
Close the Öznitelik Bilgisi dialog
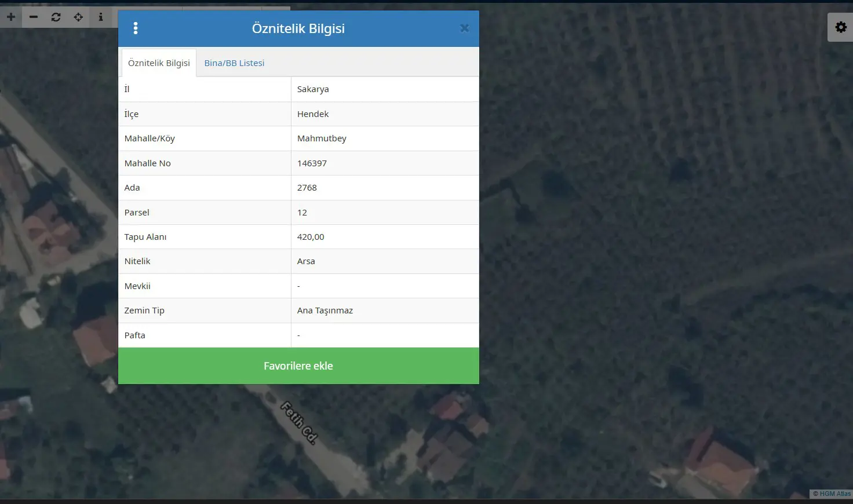pyautogui.click(x=464, y=28)
